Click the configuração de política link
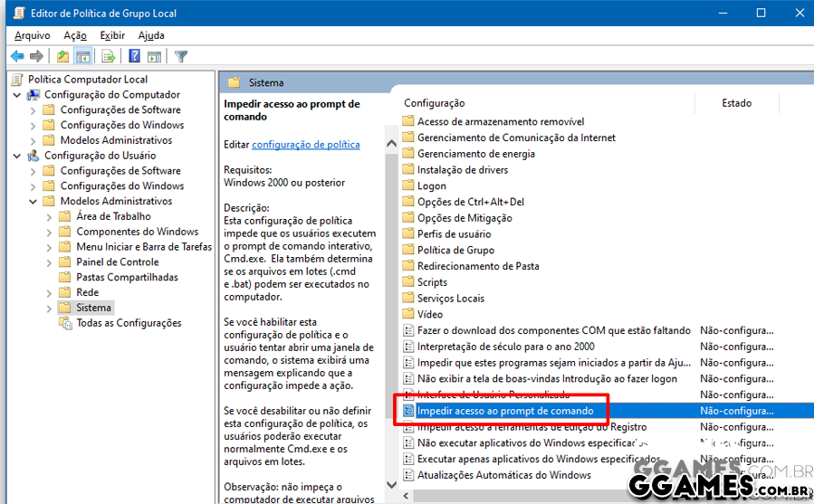 point(305,145)
